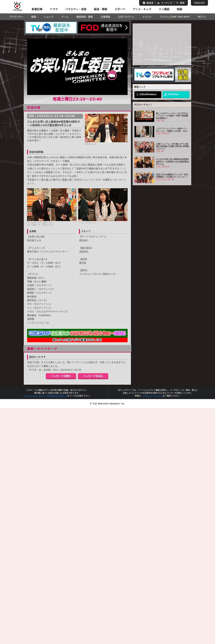
Task: Open ミニ番組 menu
Action: pos(164,9)
